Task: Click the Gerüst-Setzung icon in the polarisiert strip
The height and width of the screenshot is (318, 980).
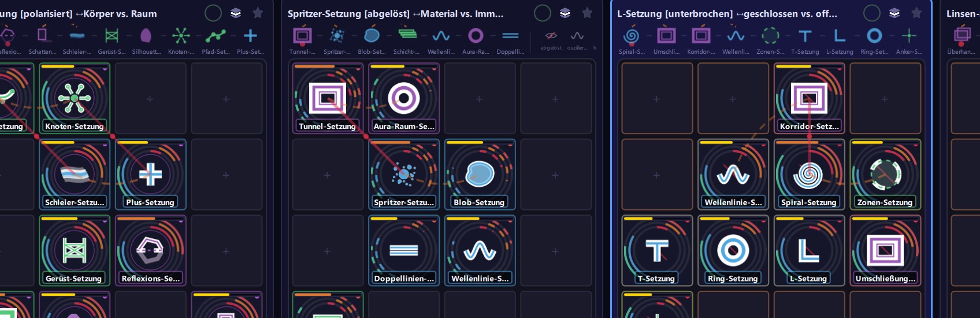Action: [112, 36]
